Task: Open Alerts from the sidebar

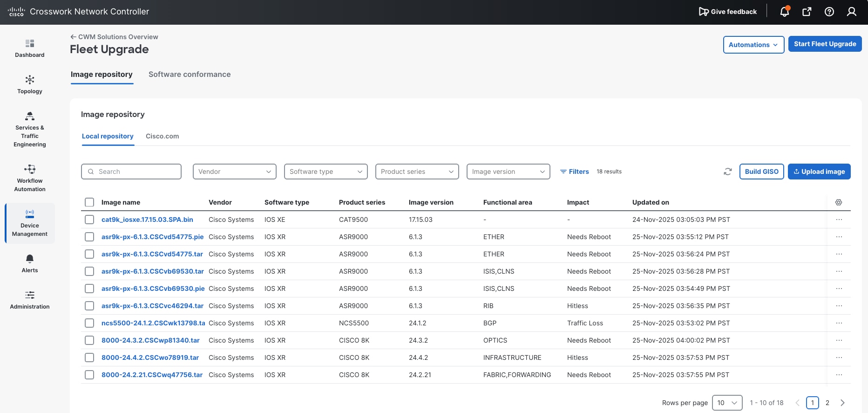Action: (x=30, y=263)
